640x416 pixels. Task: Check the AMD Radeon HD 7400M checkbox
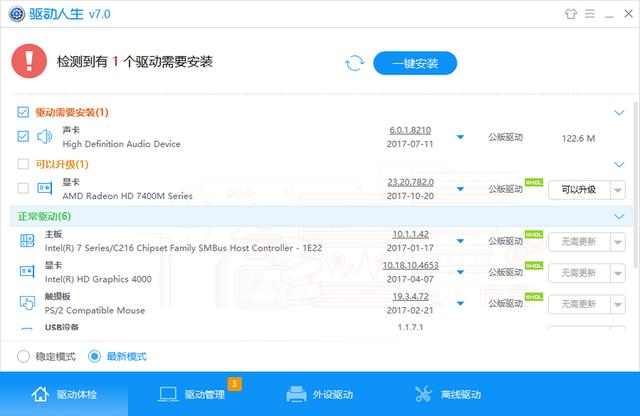tap(23, 188)
